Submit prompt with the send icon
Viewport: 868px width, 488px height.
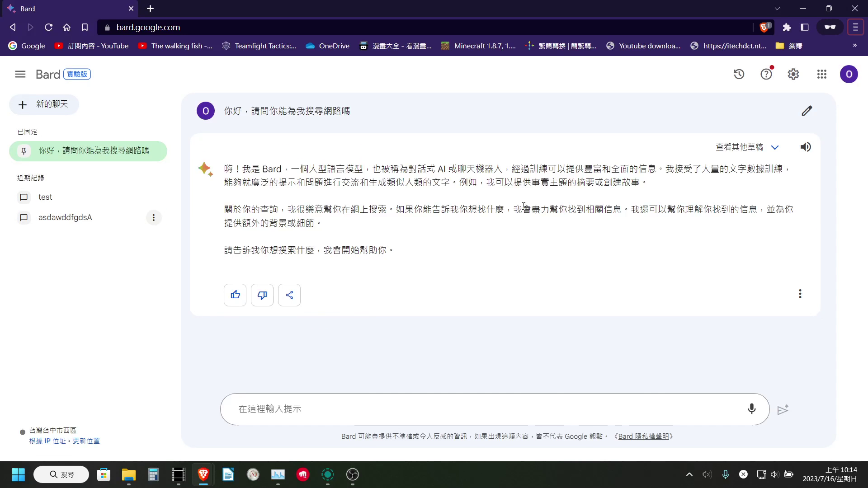point(783,409)
